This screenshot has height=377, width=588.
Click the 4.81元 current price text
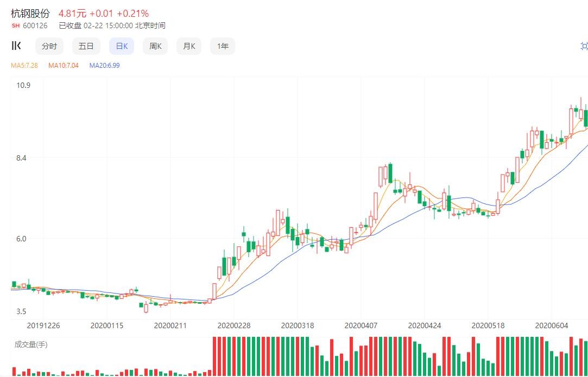[x=72, y=14]
